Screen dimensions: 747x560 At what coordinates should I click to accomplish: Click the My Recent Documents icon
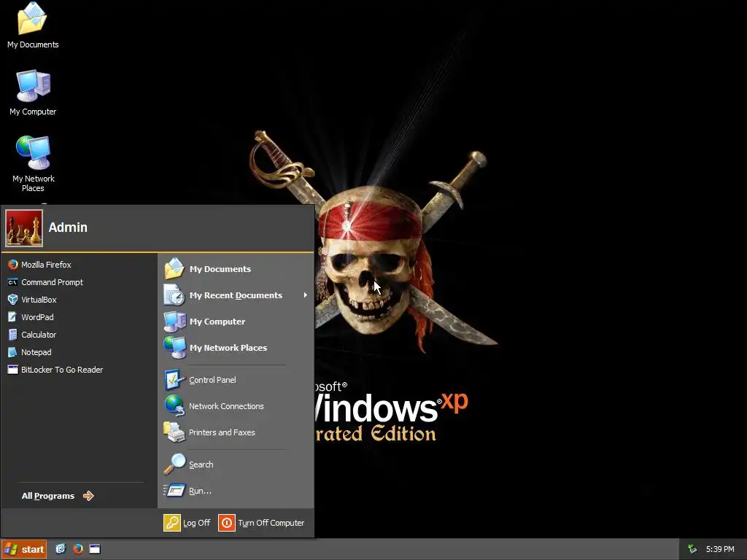click(x=174, y=295)
